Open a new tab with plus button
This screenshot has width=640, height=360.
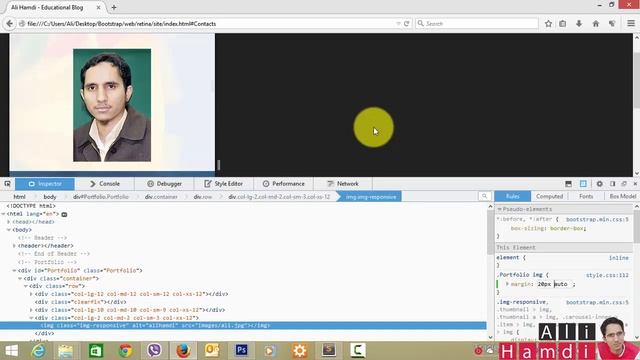[x=114, y=7]
